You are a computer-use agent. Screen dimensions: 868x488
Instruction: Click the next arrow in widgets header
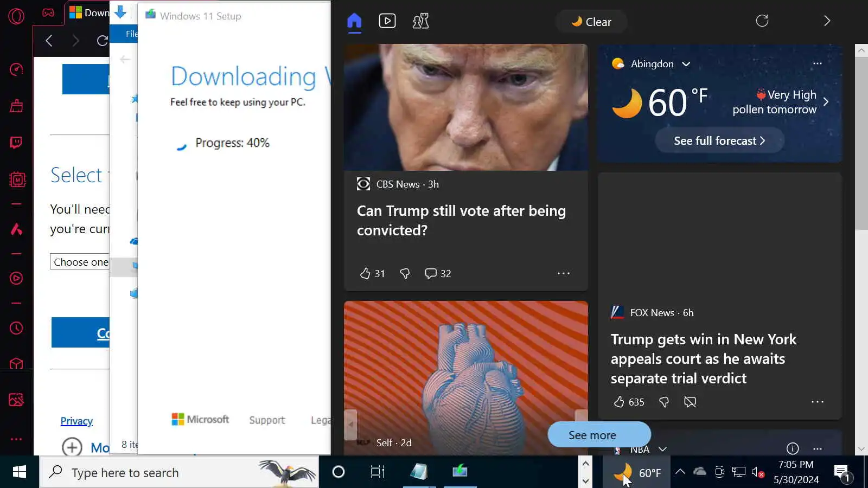827,21
